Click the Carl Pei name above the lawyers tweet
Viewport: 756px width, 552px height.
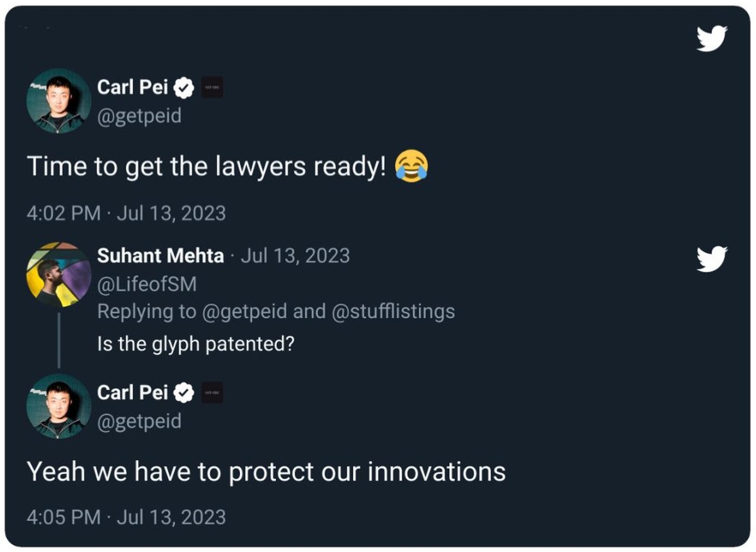click(132, 87)
